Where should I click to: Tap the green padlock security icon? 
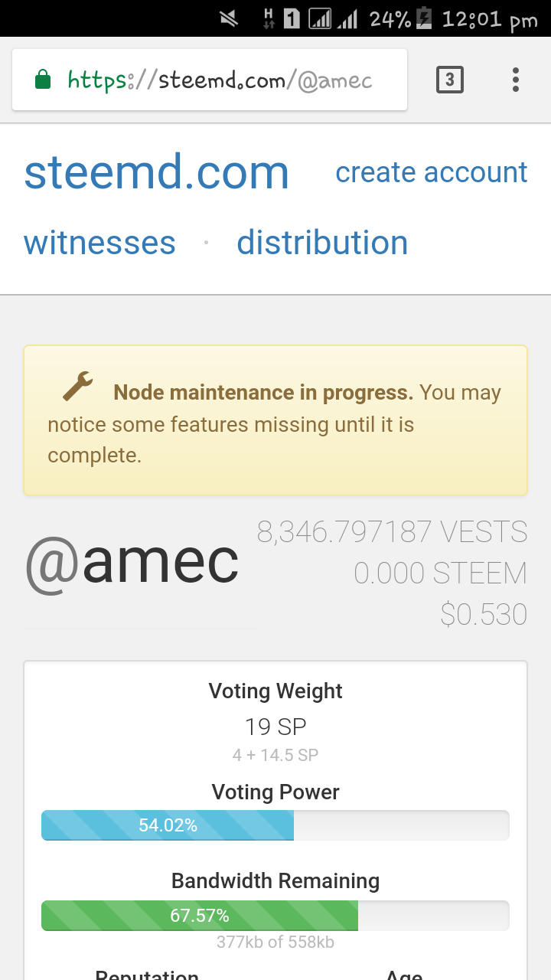coord(44,80)
